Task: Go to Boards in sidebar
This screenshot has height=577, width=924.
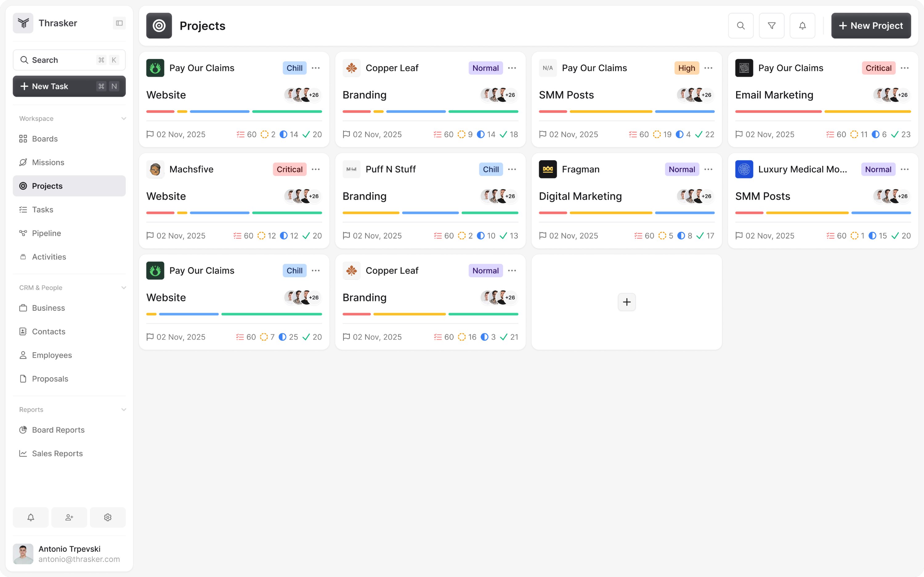Action: pos(45,138)
